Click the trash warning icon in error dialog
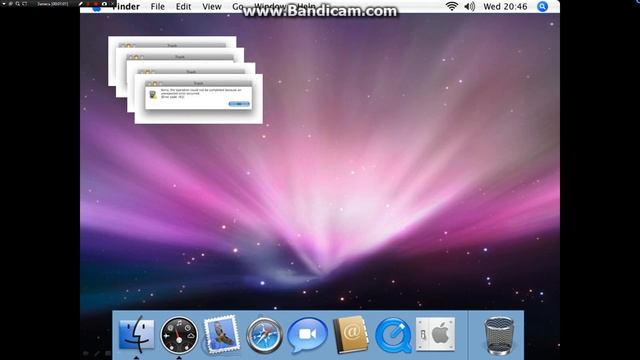 pos(153,95)
